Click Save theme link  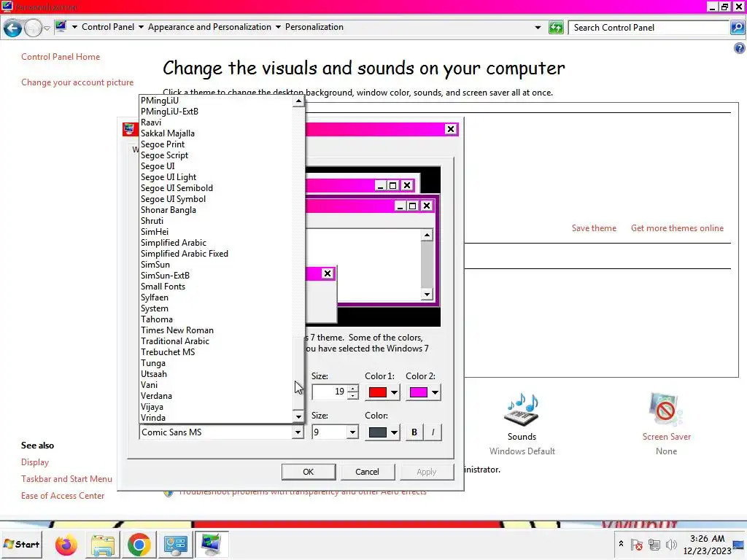pos(594,228)
